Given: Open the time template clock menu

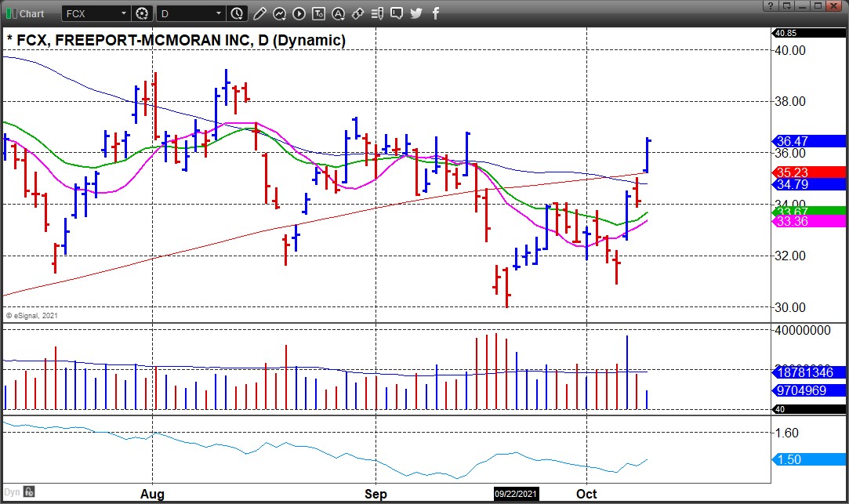Looking at the screenshot, I should 238,13.
